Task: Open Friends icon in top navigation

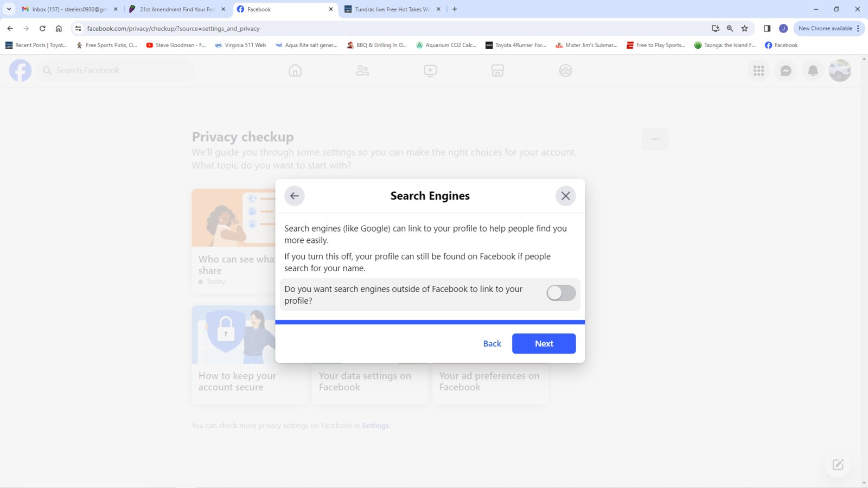Action: pyautogui.click(x=362, y=70)
